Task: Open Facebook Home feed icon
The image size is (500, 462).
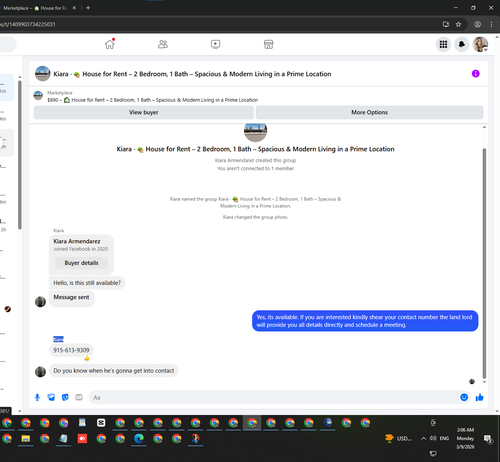Action: (x=110, y=44)
